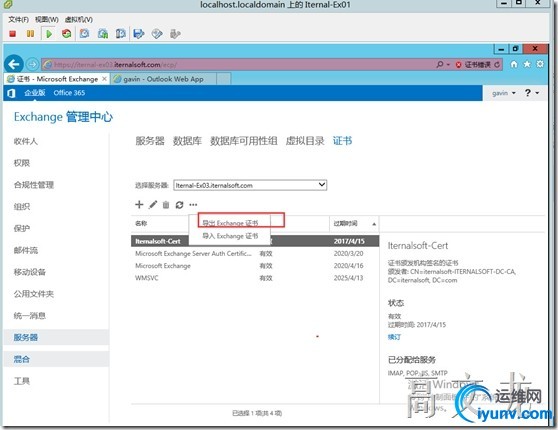The height and width of the screenshot is (430, 558).
Task: Go to 工具 in sidebar
Action: (22, 381)
